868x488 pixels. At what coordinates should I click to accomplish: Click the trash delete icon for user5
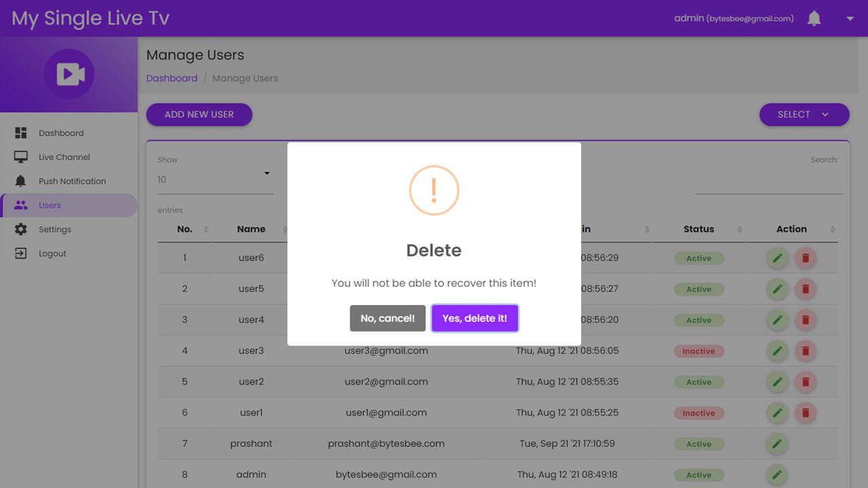pyautogui.click(x=806, y=289)
